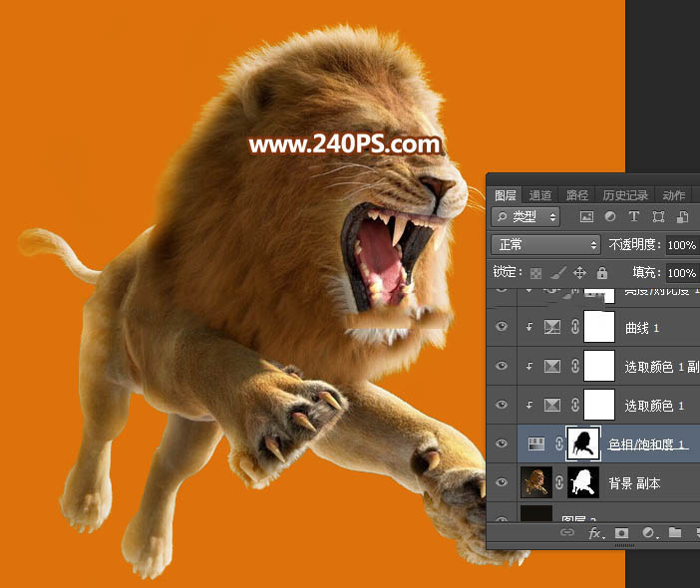Switch to the 通道 tab
This screenshot has width=700, height=588.
pos(540,195)
